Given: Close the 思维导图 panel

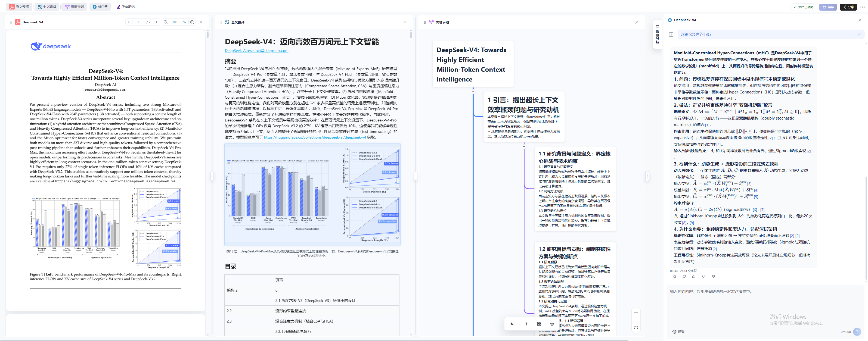Looking at the screenshot, I should (x=637, y=22).
